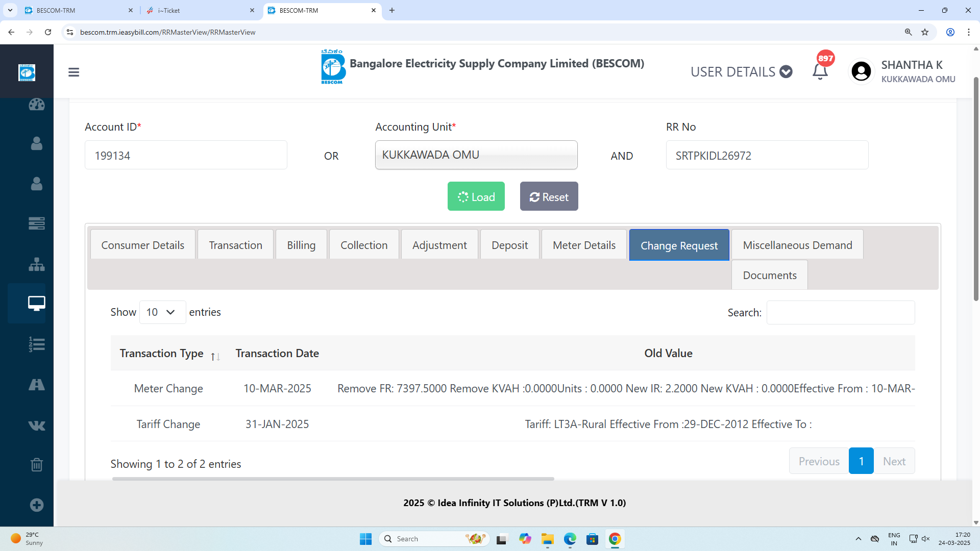980x551 pixels.
Task: Click the browser address bar URL
Action: [168, 32]
